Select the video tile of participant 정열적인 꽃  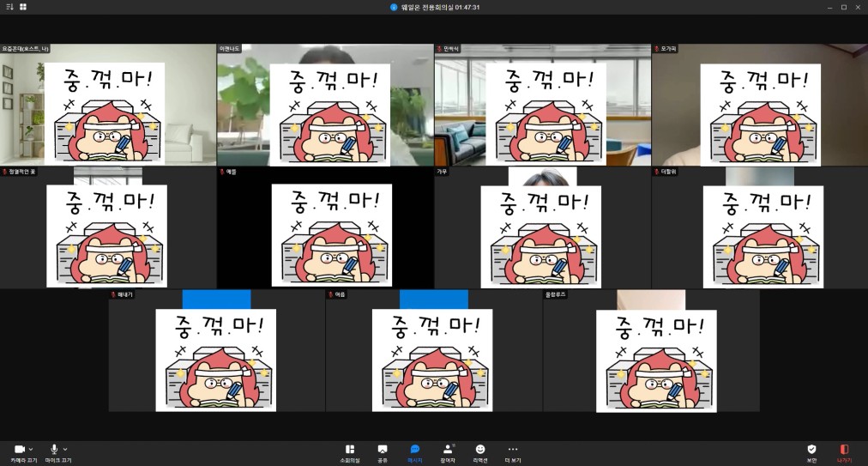[108, 227]
